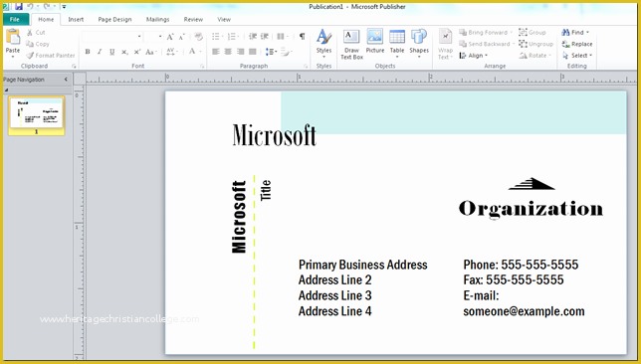Screen dimensions: 641x364
Task: Activate Format Painter
Action: (x=51, y=55)
